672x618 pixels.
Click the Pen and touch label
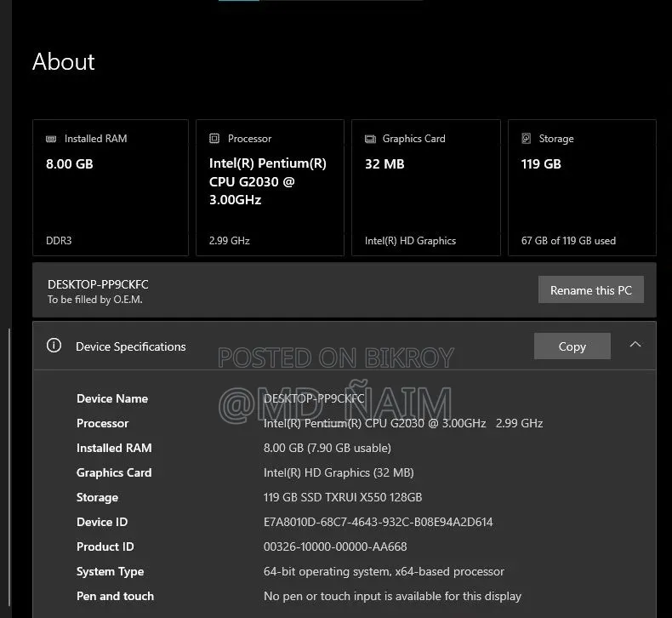pyautogui.click(x=115, y=596)
